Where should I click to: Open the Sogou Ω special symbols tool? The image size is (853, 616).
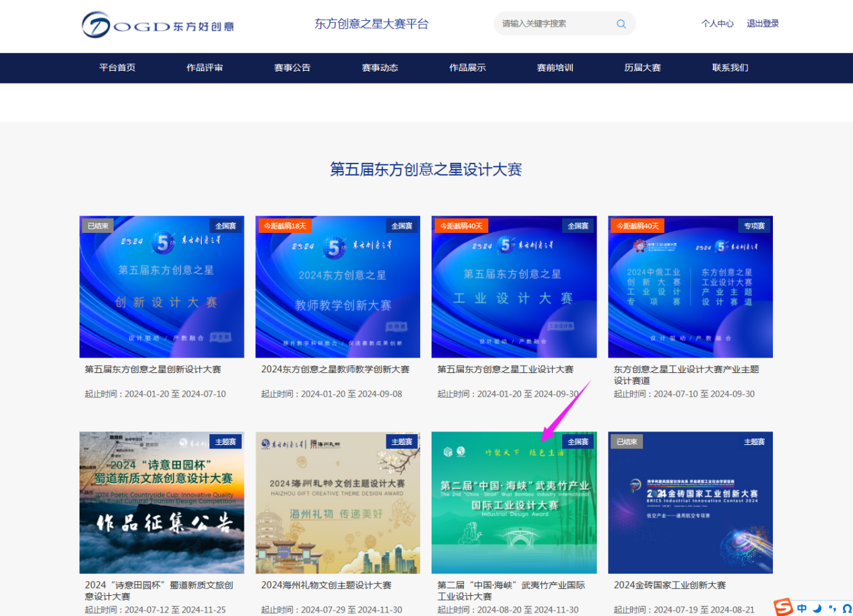click(x=846, y=608)
